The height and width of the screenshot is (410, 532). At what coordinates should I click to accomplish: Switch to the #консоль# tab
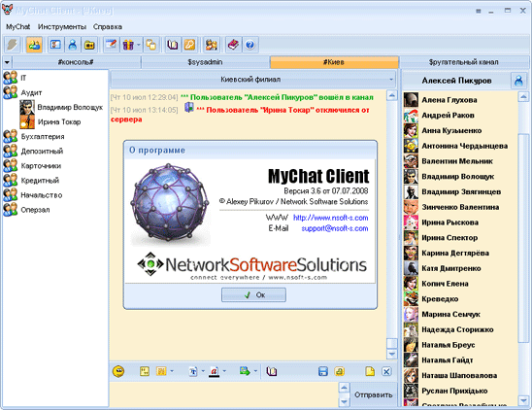tap(76, 62)
